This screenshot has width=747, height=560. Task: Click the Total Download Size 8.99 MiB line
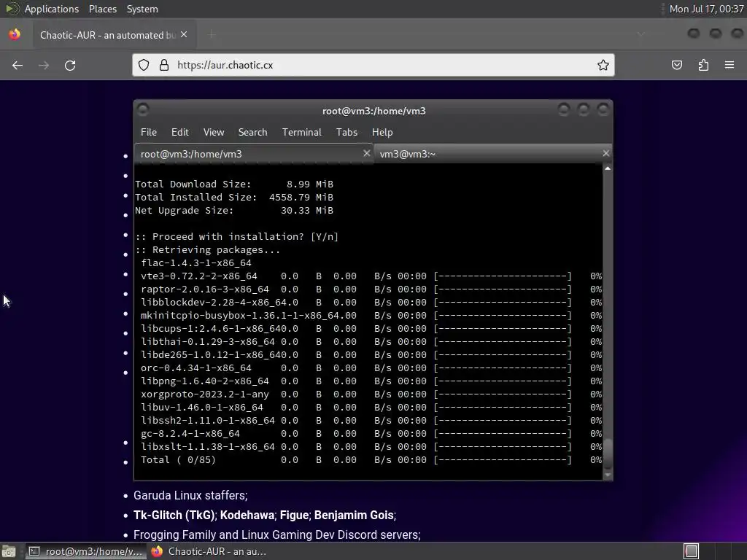click(x=234, y=184)
